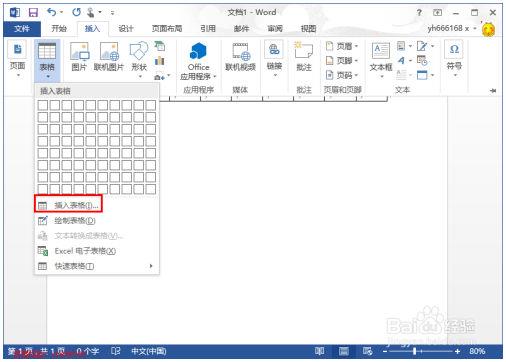Open Office 应用程序 apps button
This screenshot has width=506, height=362.
[198, 61]
